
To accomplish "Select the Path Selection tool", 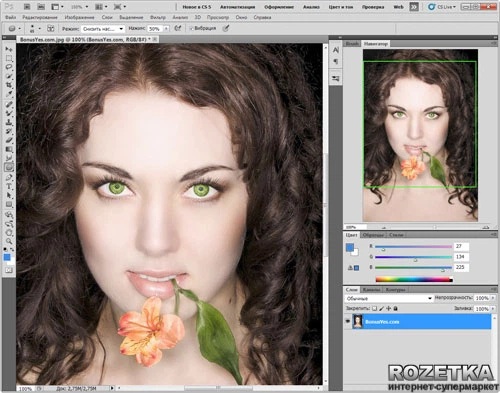I will pos(9,195).
